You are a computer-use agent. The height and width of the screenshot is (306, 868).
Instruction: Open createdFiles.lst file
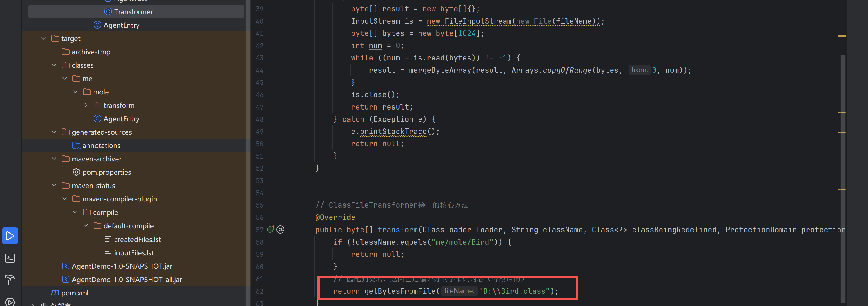[x=137, y=239]
